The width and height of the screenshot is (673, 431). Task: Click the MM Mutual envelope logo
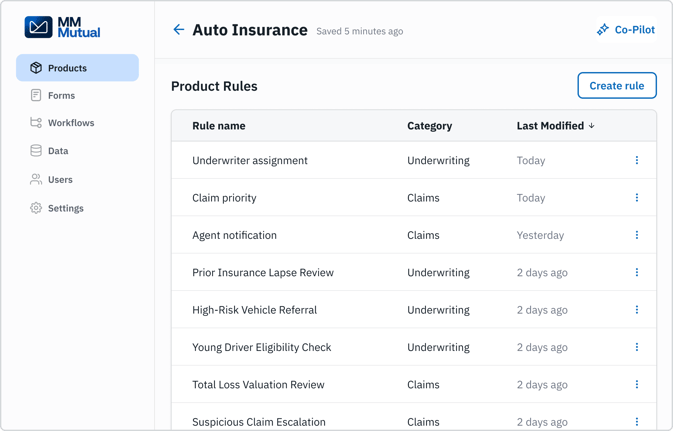tap(39, 27)
